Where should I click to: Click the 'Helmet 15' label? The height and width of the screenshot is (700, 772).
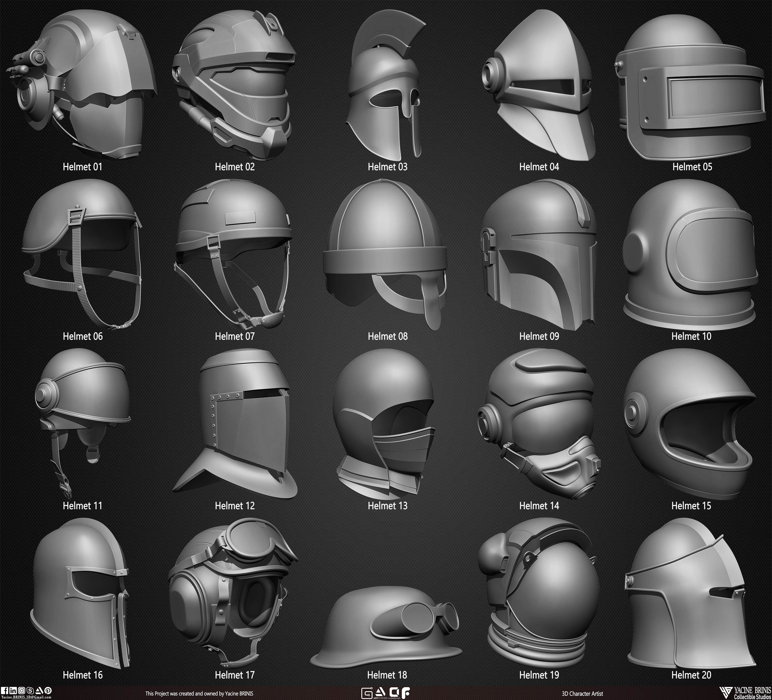coord(691,506)
